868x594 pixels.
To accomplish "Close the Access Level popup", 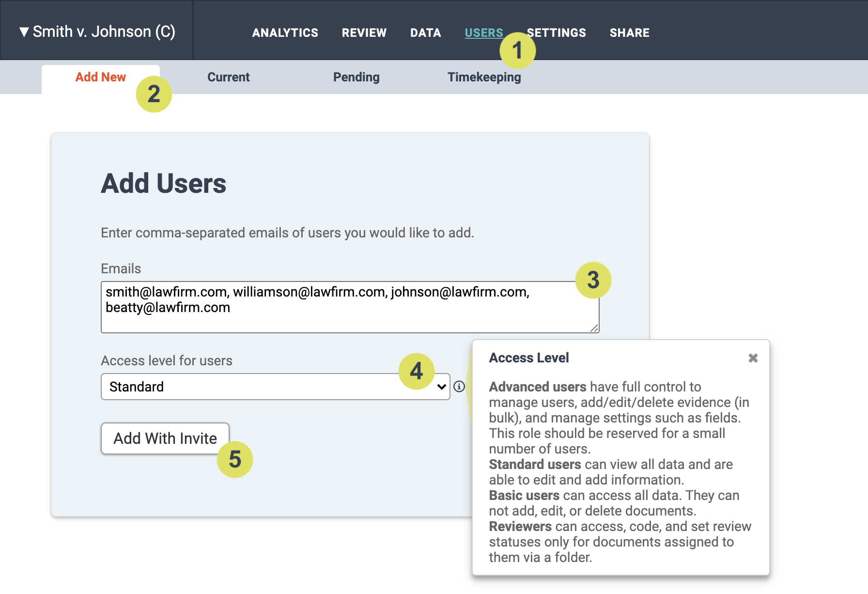I will 753,358.
